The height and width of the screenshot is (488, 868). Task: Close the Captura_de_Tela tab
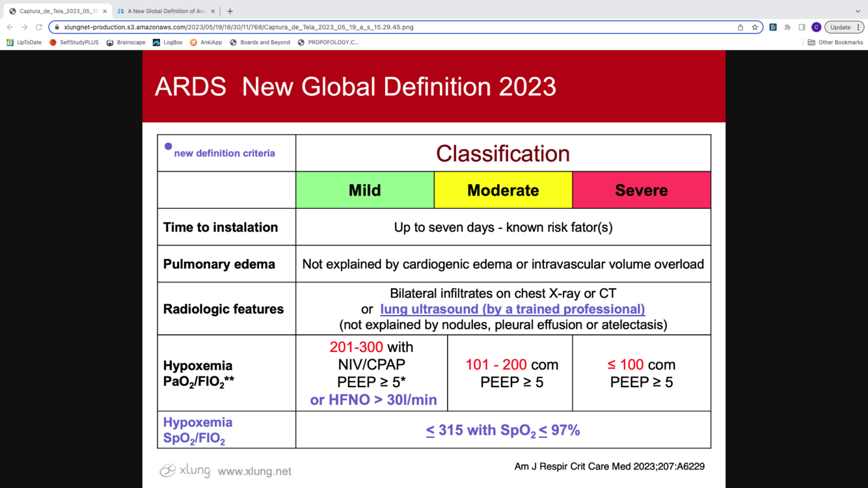pos(105,11)
